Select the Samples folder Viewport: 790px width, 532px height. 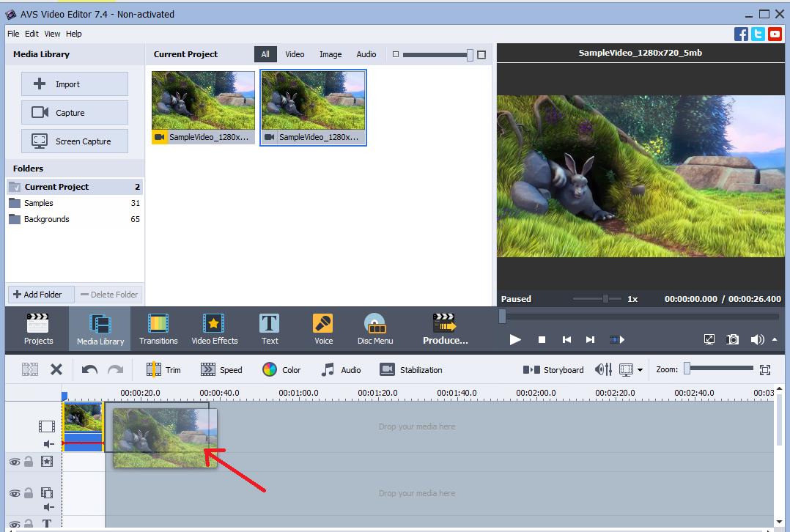point(75,203)
